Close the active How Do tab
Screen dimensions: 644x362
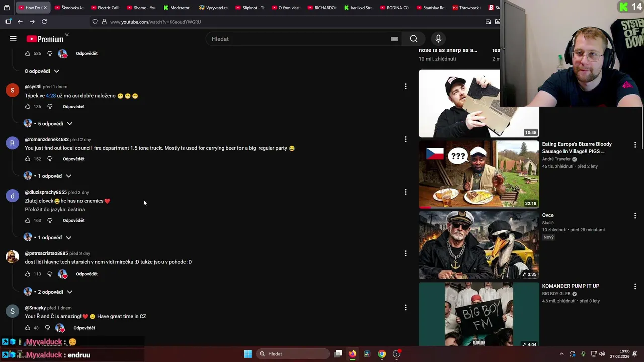(x=45, y=8)
